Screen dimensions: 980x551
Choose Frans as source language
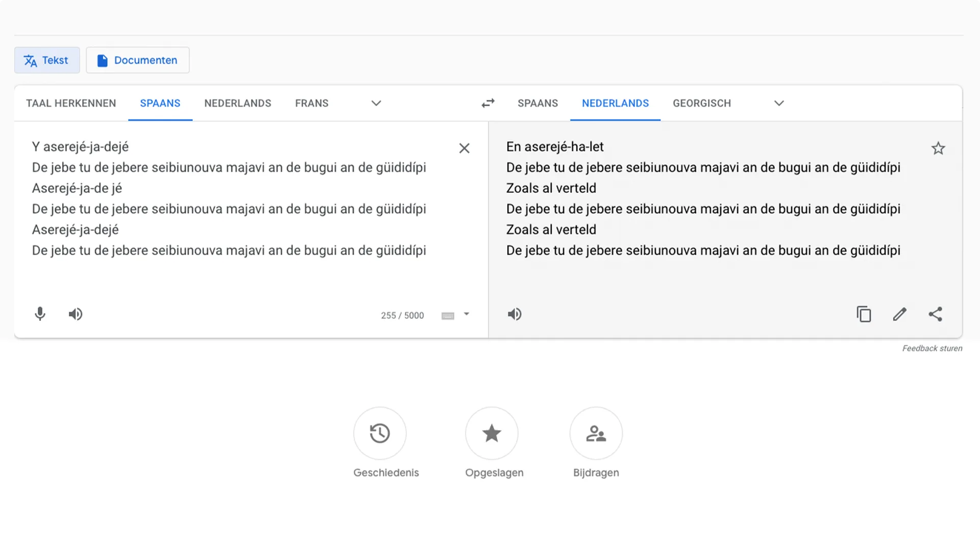point(311,103)
